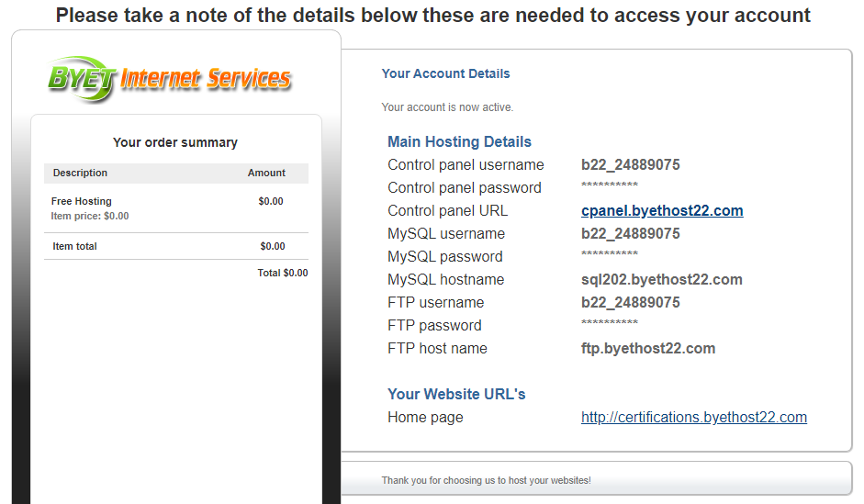Click the Description column header
This screenshot has height=504, width=864.
80,173
